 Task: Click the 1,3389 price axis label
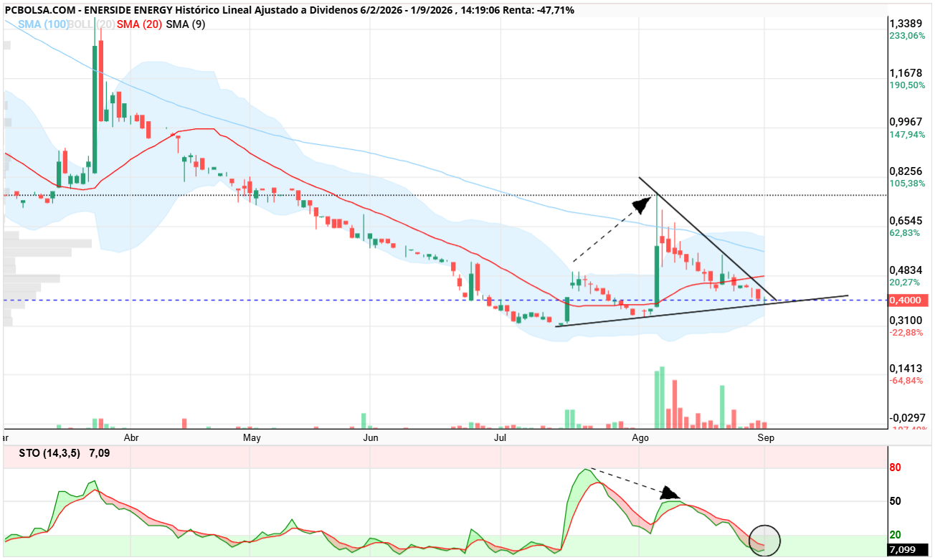coord(906,23)
